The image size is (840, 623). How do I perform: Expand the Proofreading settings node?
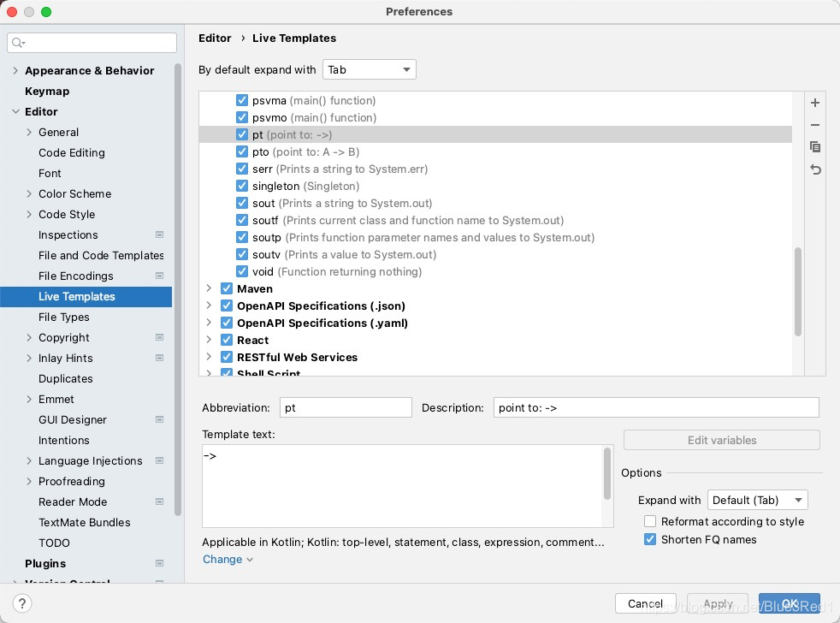click(x=29, y=481)
